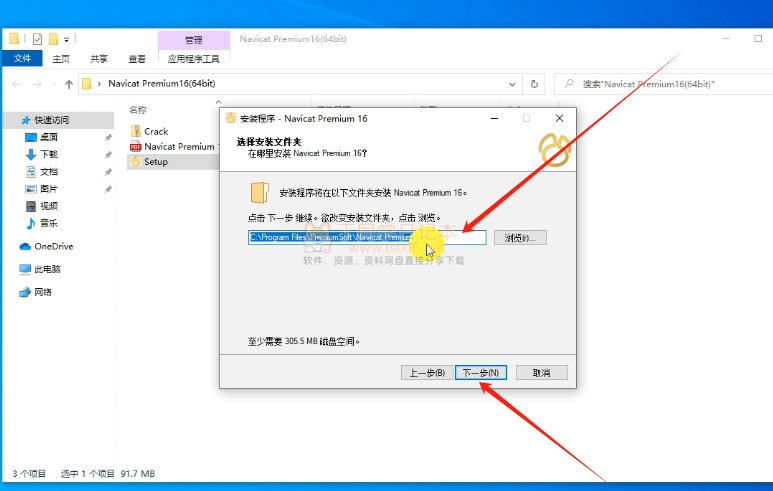This screenshot has height=491, width=773.
Task: Click the folder icon in the address bar
Action: point(87,84)
